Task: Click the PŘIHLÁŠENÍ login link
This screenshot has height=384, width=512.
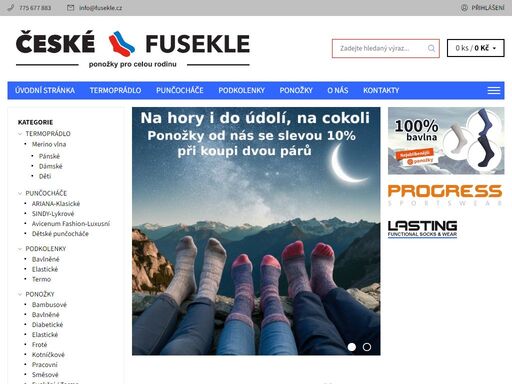Action: 488,8
